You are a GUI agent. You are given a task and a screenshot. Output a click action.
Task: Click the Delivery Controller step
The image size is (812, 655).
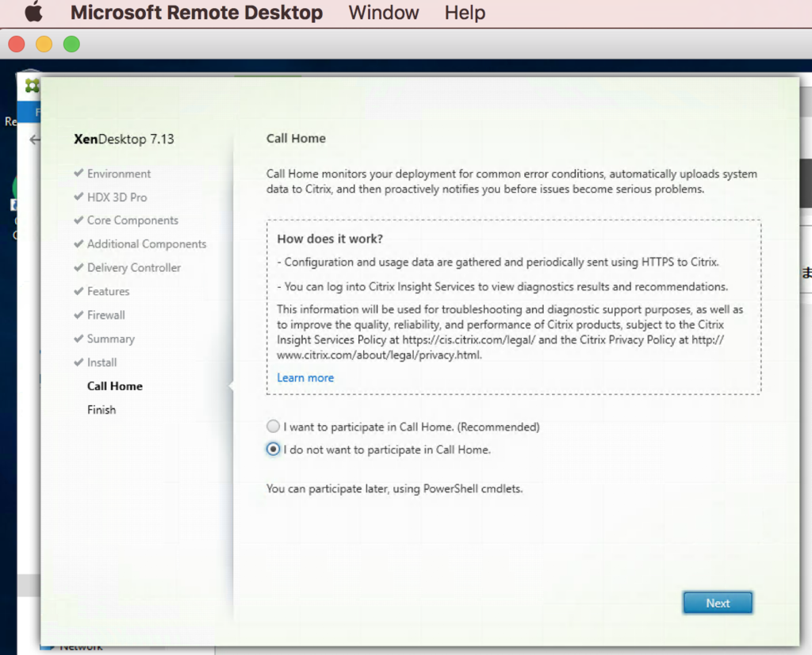133,268
